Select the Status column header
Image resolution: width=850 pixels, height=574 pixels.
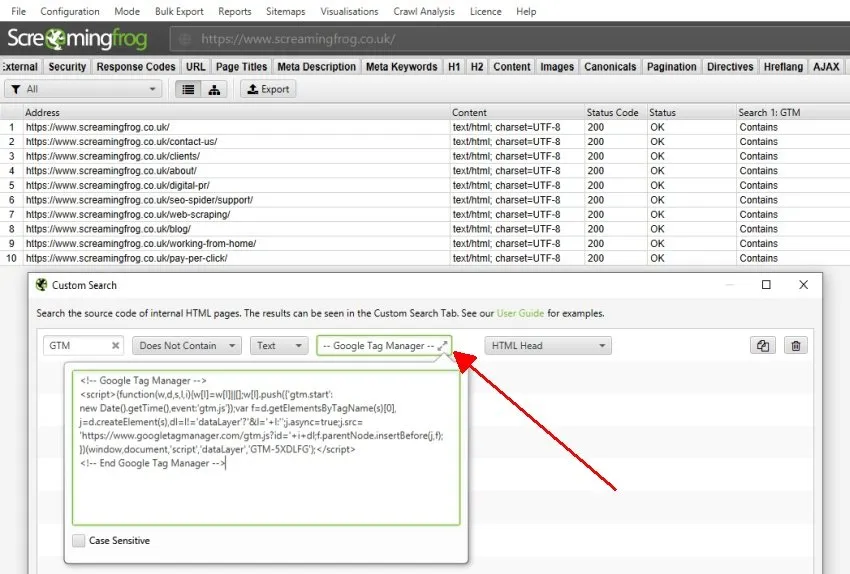[691, 112]
